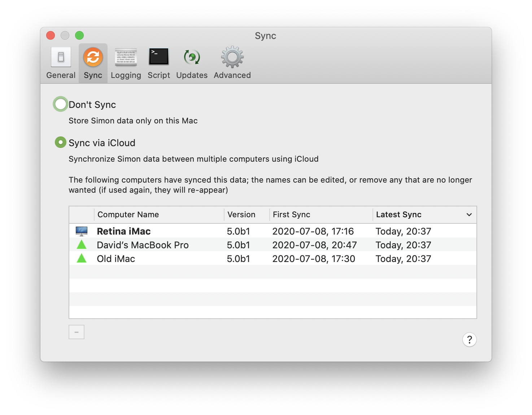532x415 pixels.
Task: Click the minus remove computer button
Action: click(x=77, y=332)
